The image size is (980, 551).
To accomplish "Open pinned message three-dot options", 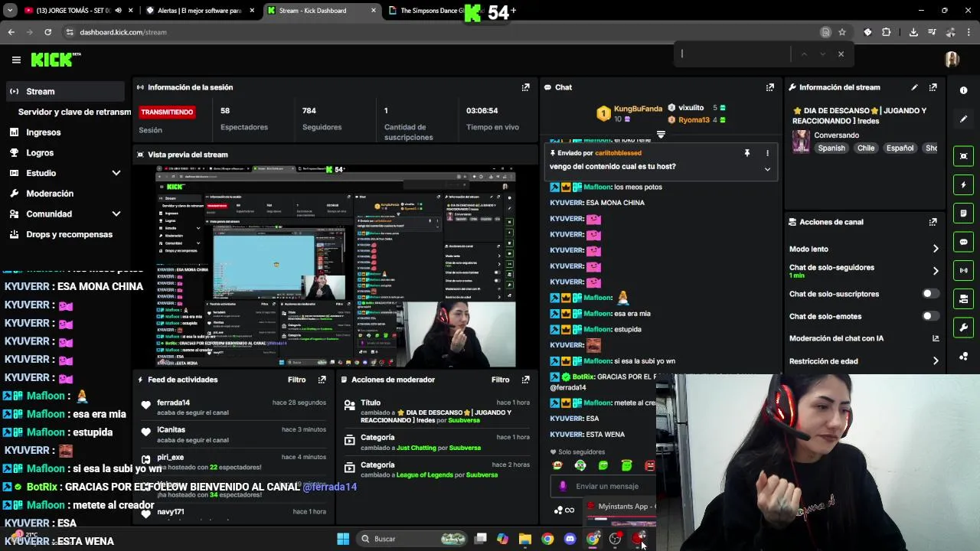I will pos(767,153).
